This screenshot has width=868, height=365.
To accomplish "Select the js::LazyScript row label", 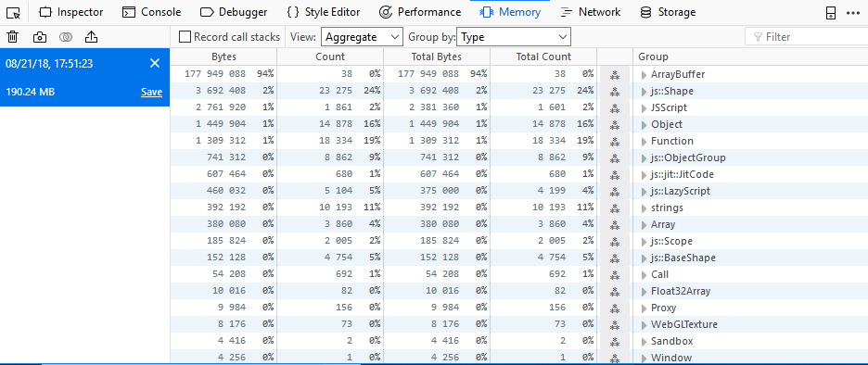I will (x=681, y=192).
